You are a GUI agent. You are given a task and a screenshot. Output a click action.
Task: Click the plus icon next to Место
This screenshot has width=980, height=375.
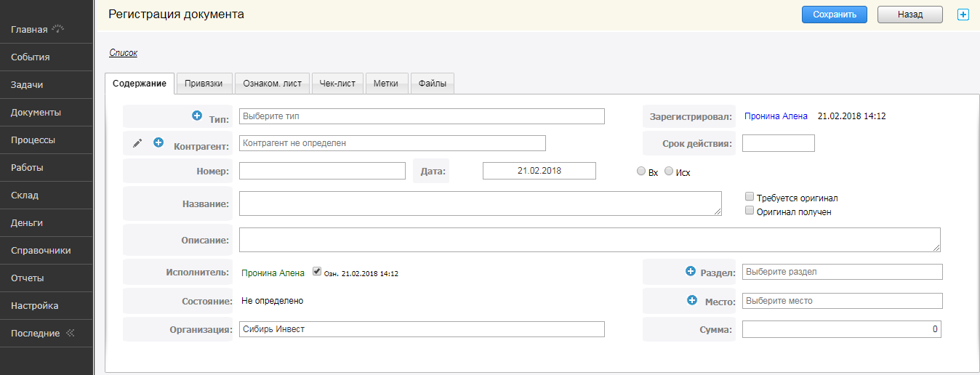pos(692,300)
